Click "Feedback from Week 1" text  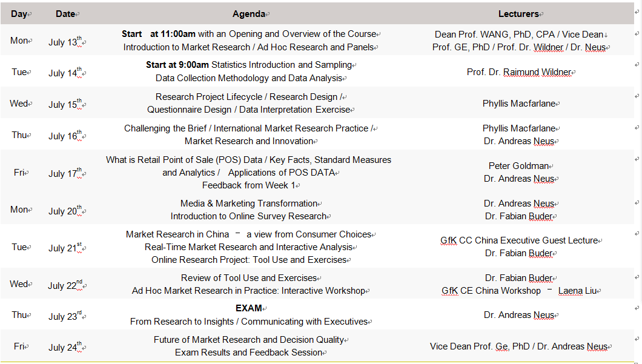[249, 185]
